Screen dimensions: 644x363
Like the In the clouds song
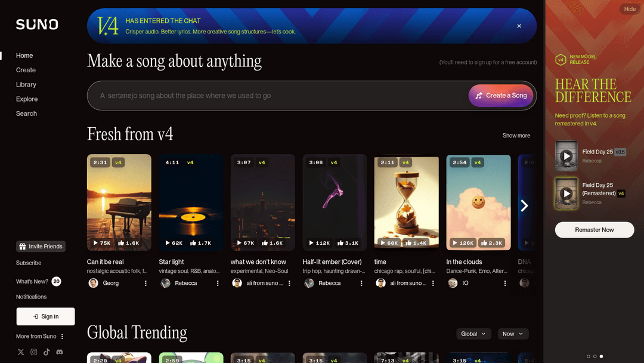491,243
